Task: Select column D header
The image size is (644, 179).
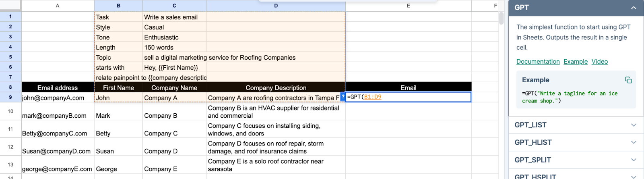Action: pyautogui.click(x=276, y=6)
